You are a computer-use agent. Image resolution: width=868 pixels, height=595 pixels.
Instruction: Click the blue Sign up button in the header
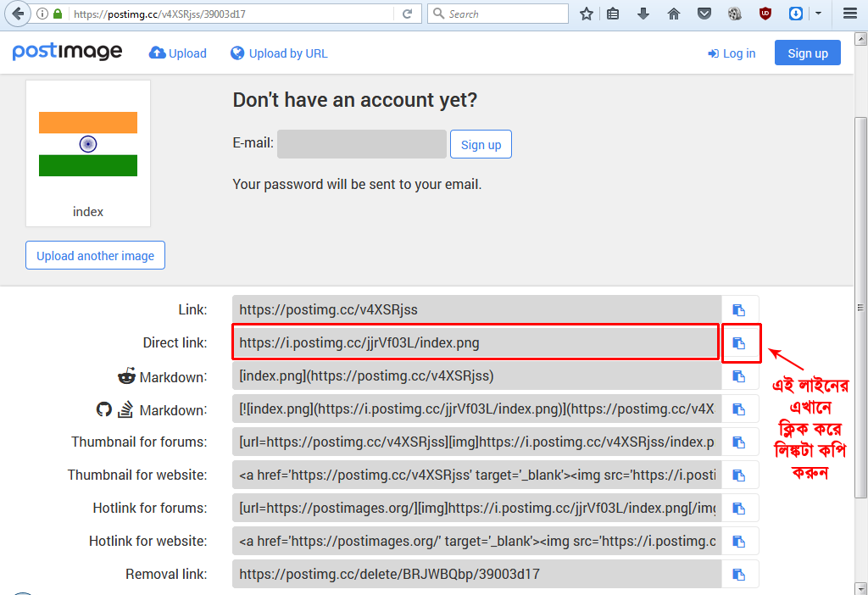(808, 53)
